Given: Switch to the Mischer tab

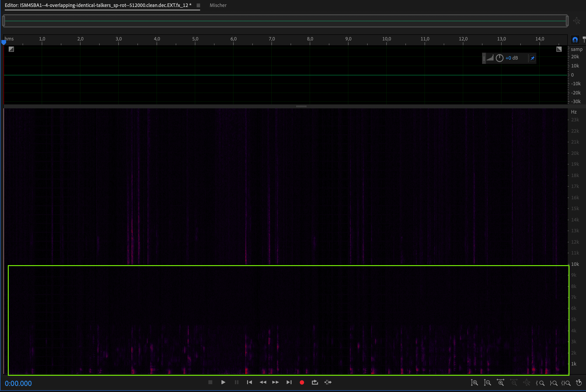Looking at the screenshot, I should click(218, 5).
